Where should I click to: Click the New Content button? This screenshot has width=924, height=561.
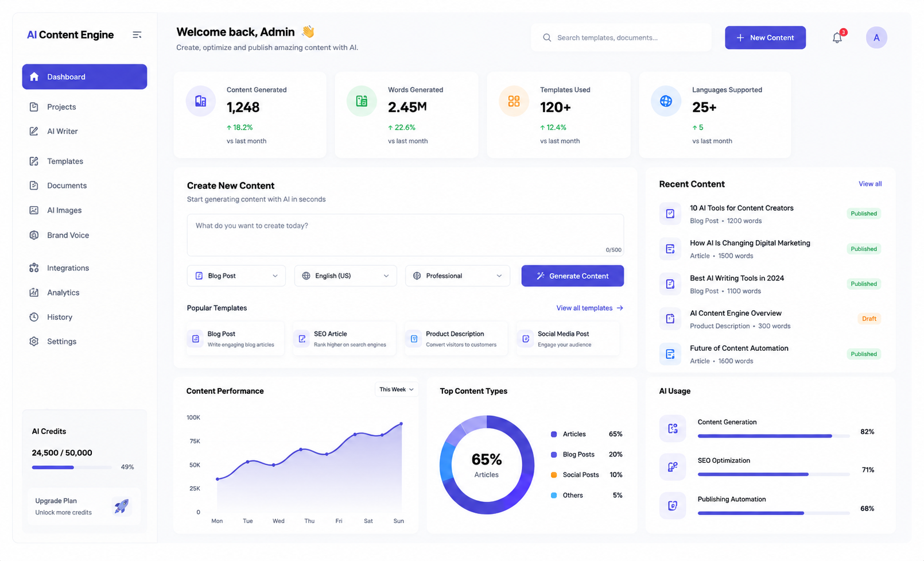765,38
